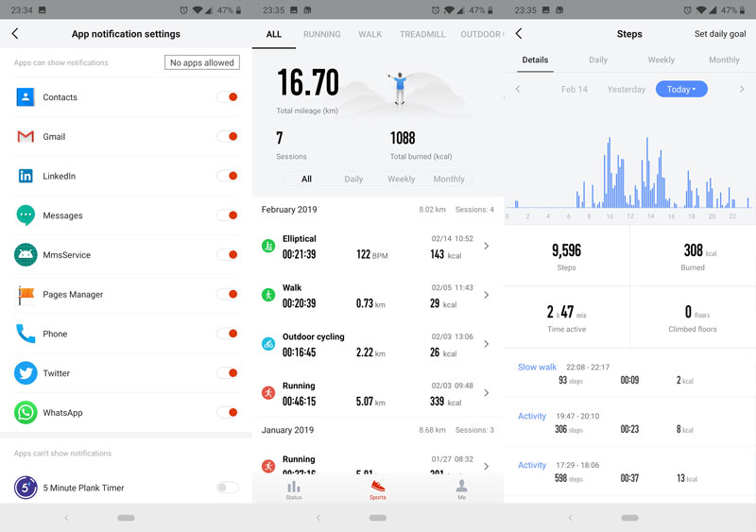
Task: Filter sports summary by Daily
Action: [x=353, y=179]
